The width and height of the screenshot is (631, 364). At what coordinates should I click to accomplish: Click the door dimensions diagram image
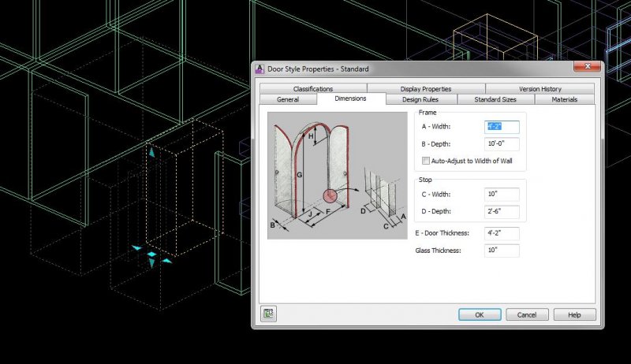coord(338,176)
